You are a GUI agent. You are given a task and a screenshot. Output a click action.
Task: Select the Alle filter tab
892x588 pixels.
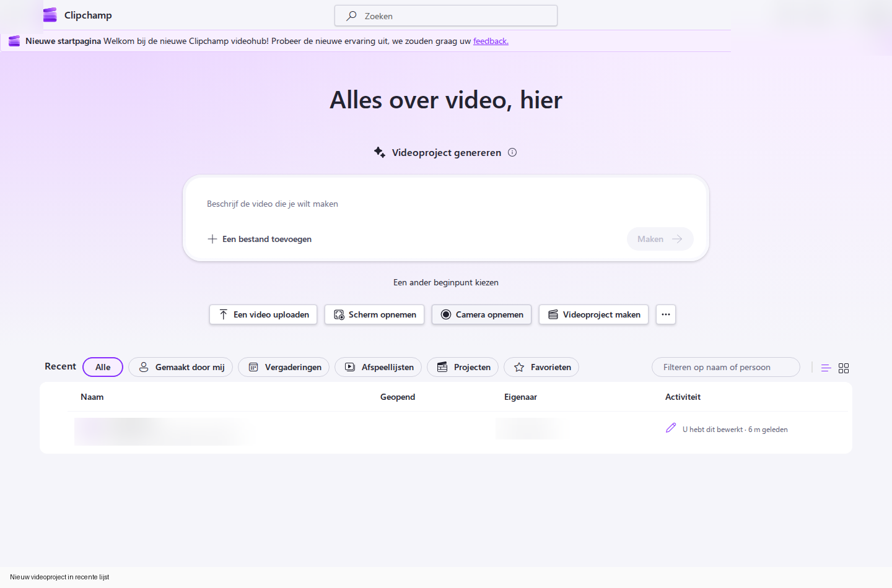coord(103,367)
